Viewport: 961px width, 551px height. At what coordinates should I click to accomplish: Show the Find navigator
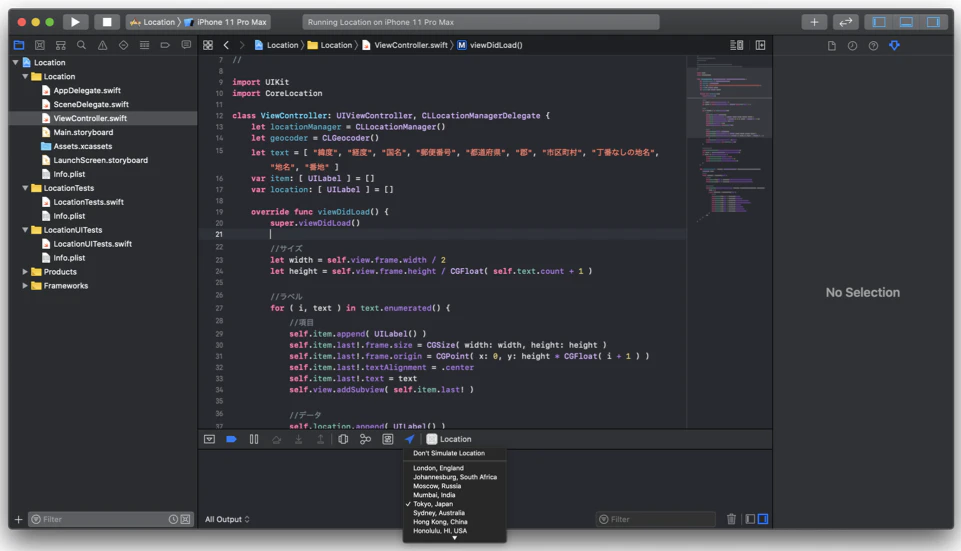click(82, 45)
